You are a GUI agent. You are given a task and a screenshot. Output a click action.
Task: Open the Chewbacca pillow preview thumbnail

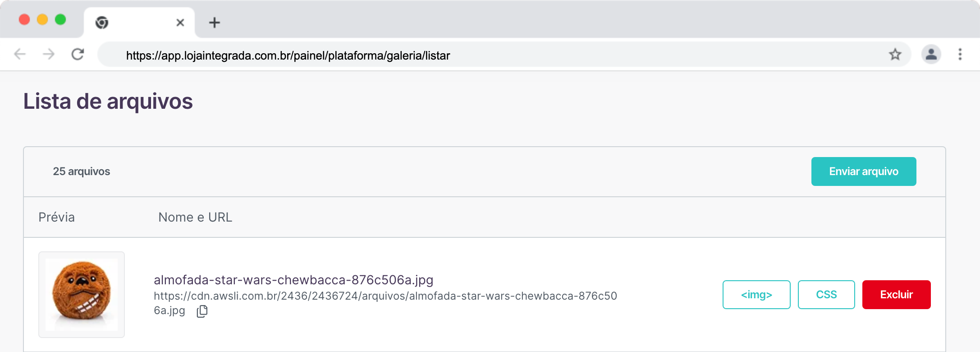82,295
